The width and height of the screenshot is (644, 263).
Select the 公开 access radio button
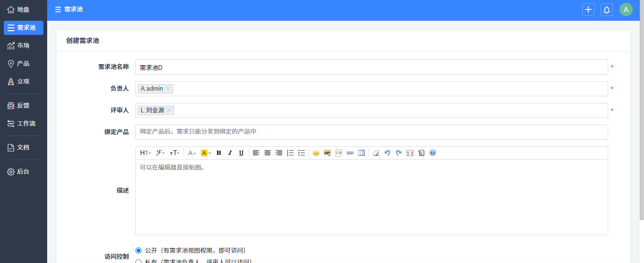click(x=138, y=250)
